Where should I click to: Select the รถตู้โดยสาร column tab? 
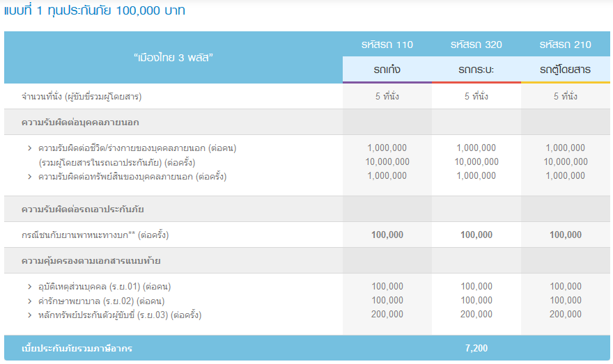click(566, 70)
